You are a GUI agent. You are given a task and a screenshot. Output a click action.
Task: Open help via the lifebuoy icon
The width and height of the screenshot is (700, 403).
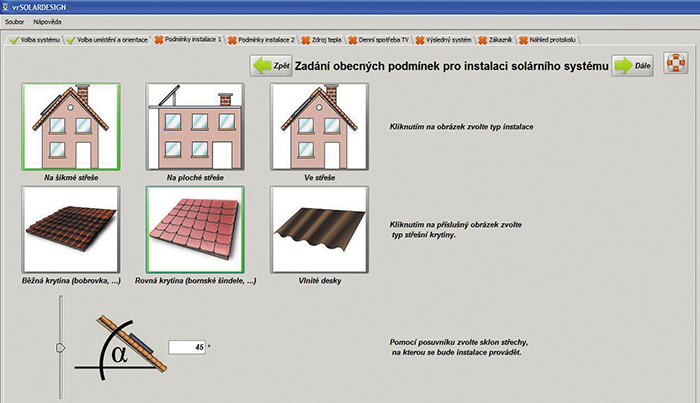(675, 63)
